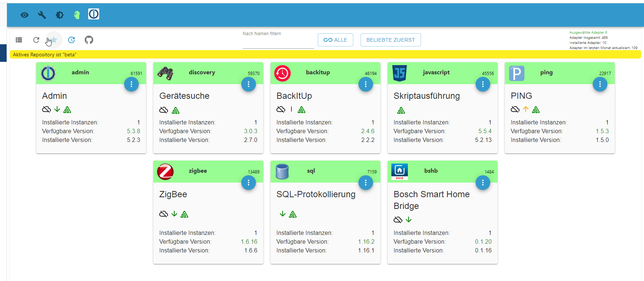The image size is (644, 281).
Task: Click PING green triangle icon
Action: (x=536, y=109)
